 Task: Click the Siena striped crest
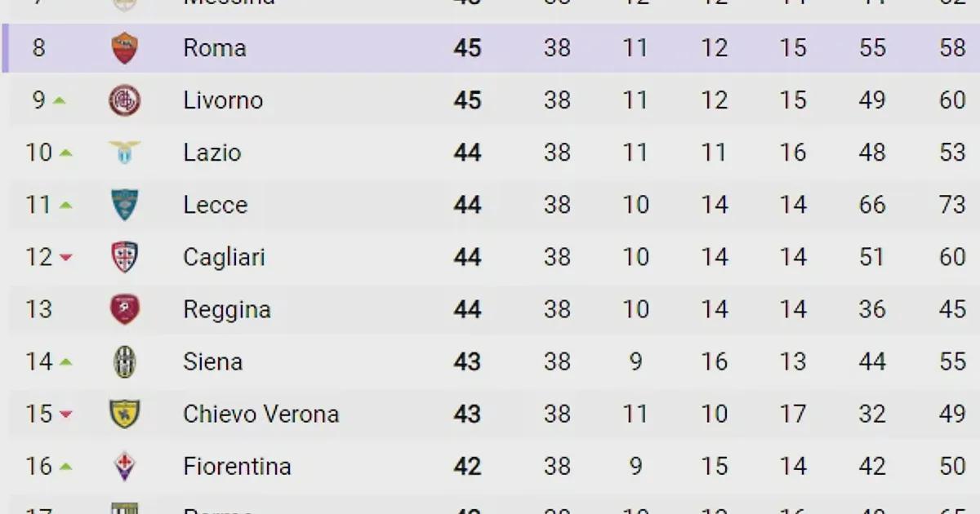[125, 361]
